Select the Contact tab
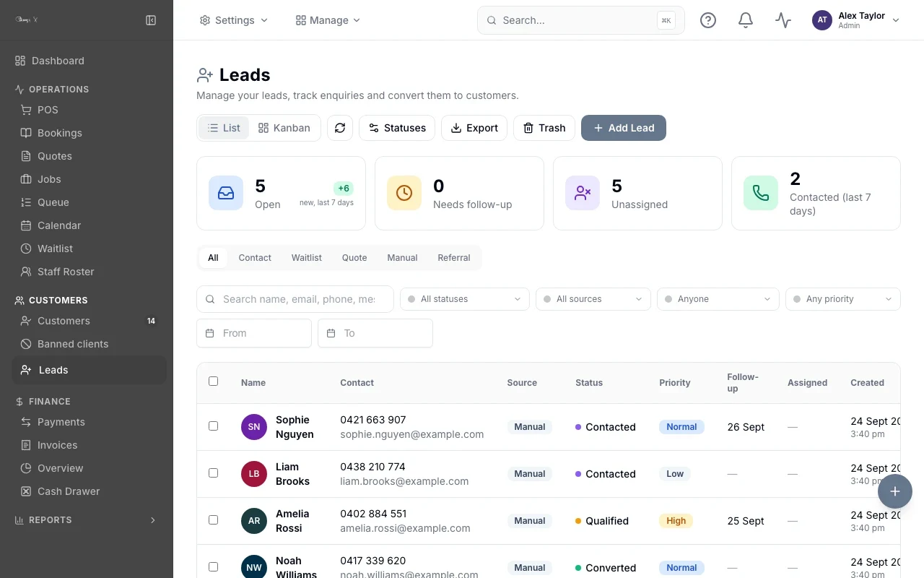The width and height of the screenshot is (924, 578). pos(255,258)
